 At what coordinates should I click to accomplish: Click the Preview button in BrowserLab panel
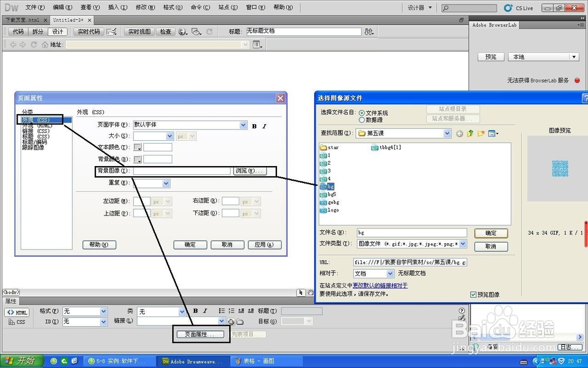[x=491, y=57]
